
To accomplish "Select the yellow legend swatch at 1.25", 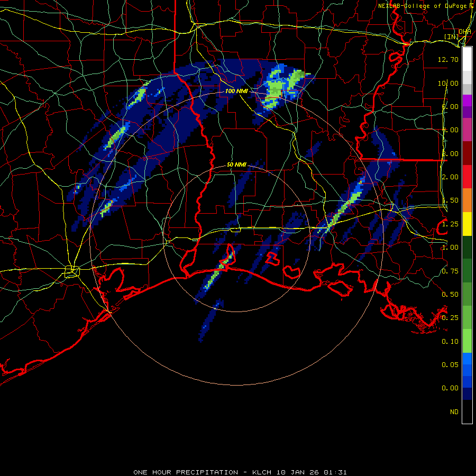I will point(467,224).
